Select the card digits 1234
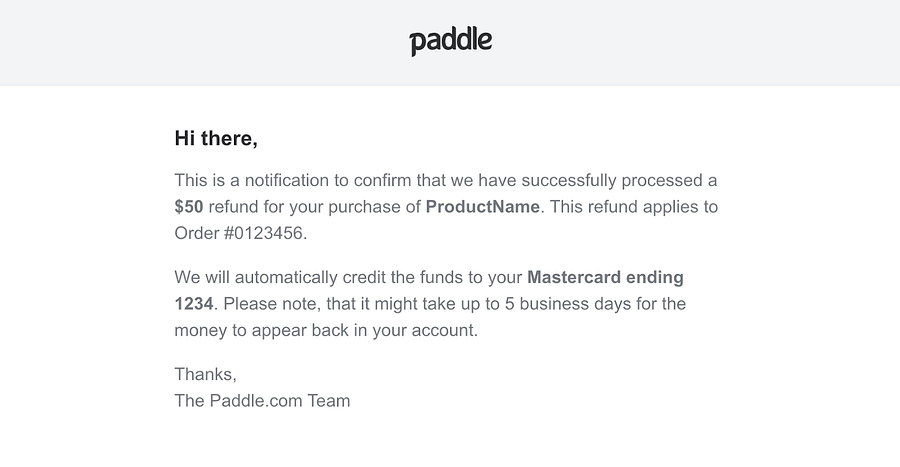Image resolution: width=900 pixels, height=467 pixels. pos(192,303)
